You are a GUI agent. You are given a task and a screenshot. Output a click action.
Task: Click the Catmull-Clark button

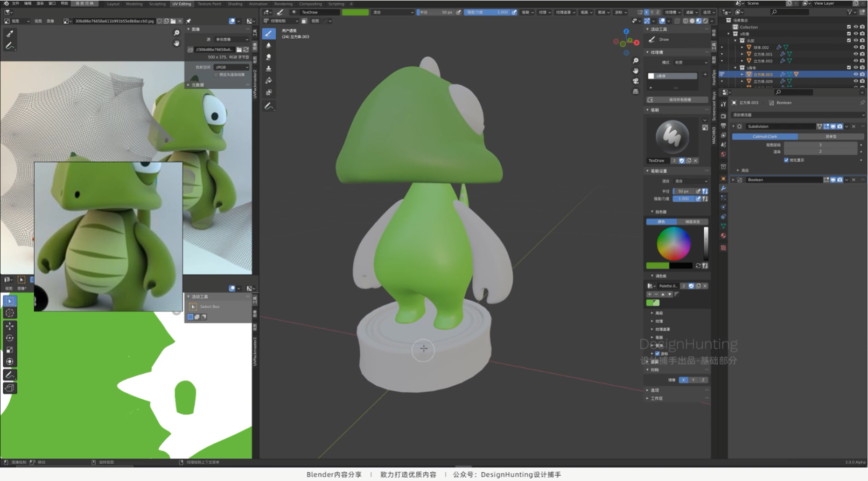(765, 137)
